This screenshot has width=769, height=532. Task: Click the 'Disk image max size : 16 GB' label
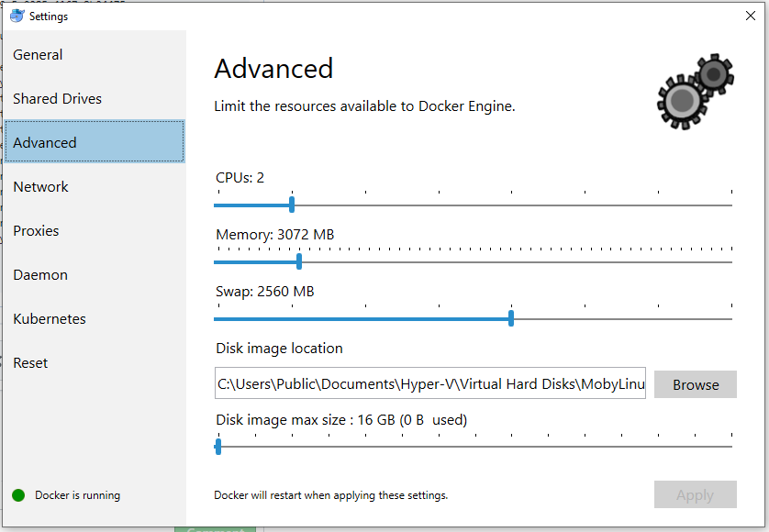341,420
